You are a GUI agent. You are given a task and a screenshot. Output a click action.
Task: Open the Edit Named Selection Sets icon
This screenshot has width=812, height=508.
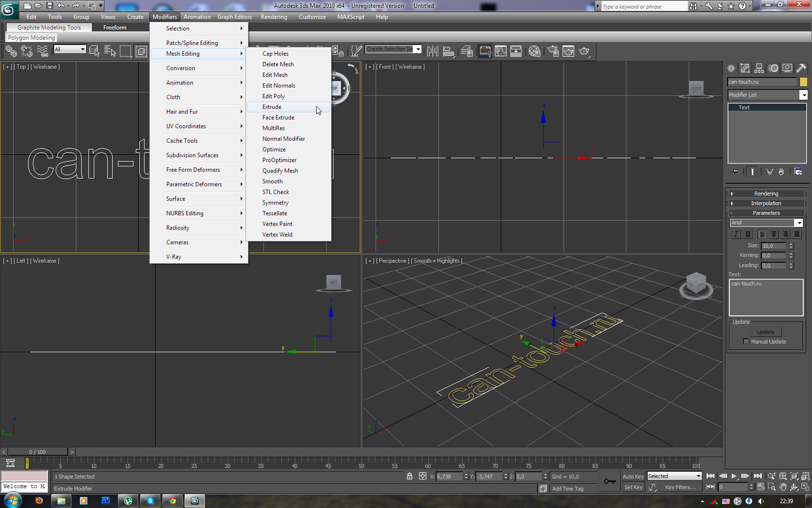(x=356, y=51)
